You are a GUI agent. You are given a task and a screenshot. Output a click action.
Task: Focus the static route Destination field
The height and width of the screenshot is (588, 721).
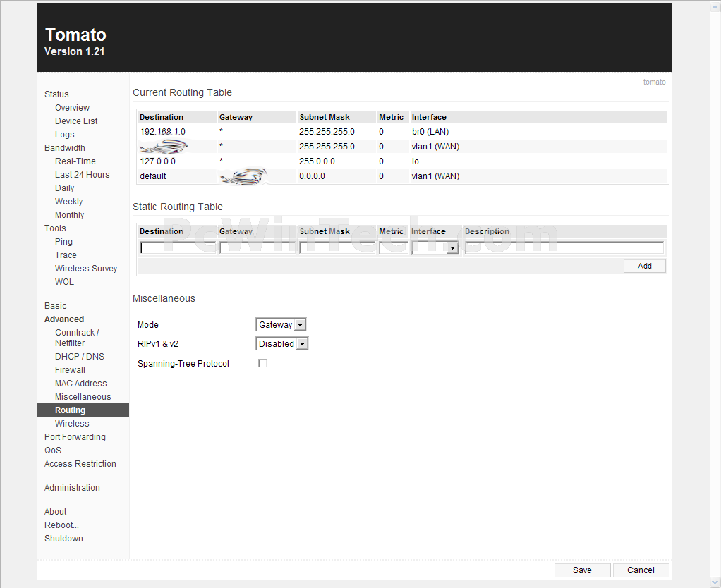click(x=178, y=247)
